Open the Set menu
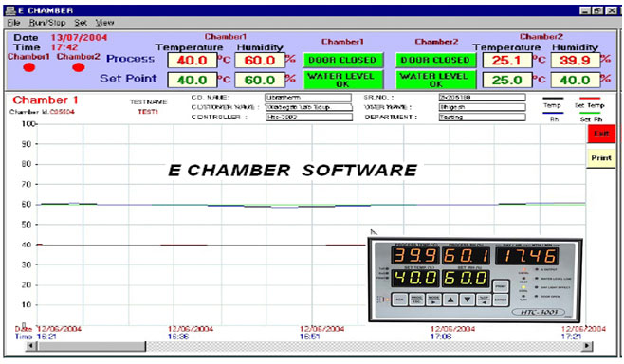Image resolution: width=624 pixels, height=364 pixels. tap(81, 23)
